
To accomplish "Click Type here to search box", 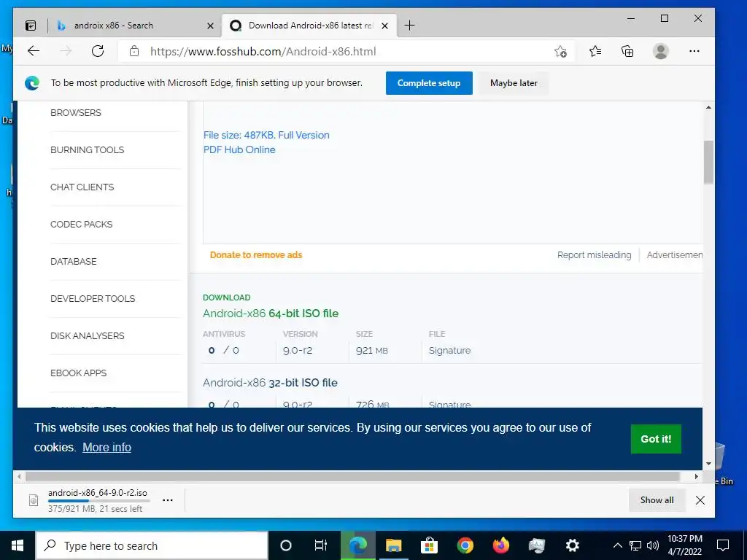I will tap(152, 545).
